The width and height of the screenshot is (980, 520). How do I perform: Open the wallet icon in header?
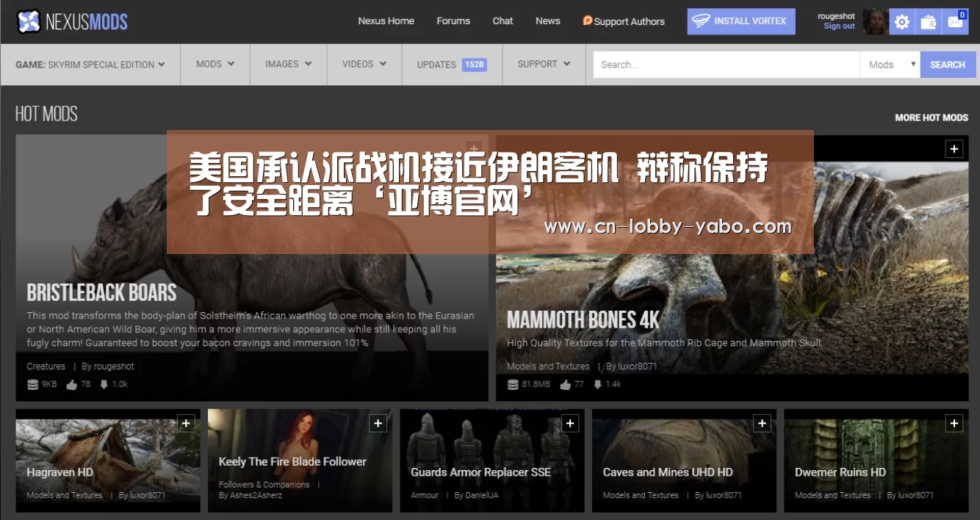coord(929,22)
